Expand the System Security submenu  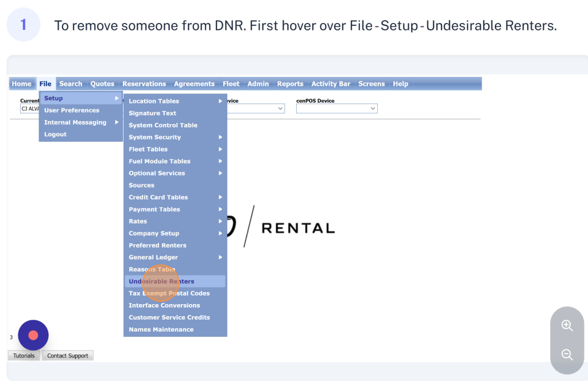tap(175, 137)
